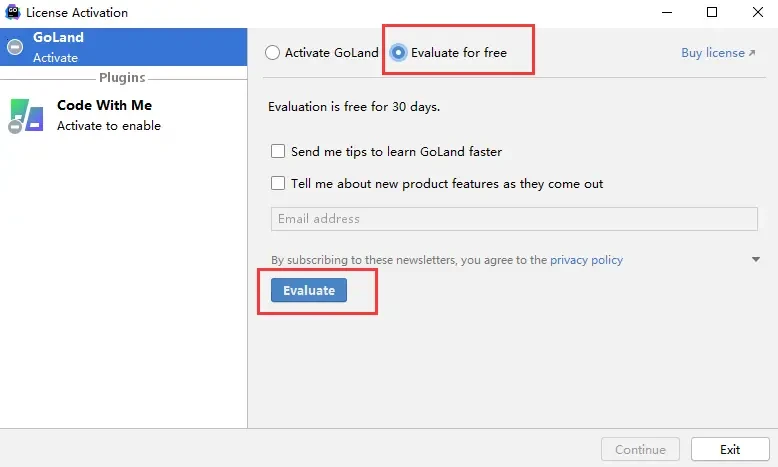778x467 pixels.
Task: Click the external arrow icon after Buy license
Action: point(752,53)
